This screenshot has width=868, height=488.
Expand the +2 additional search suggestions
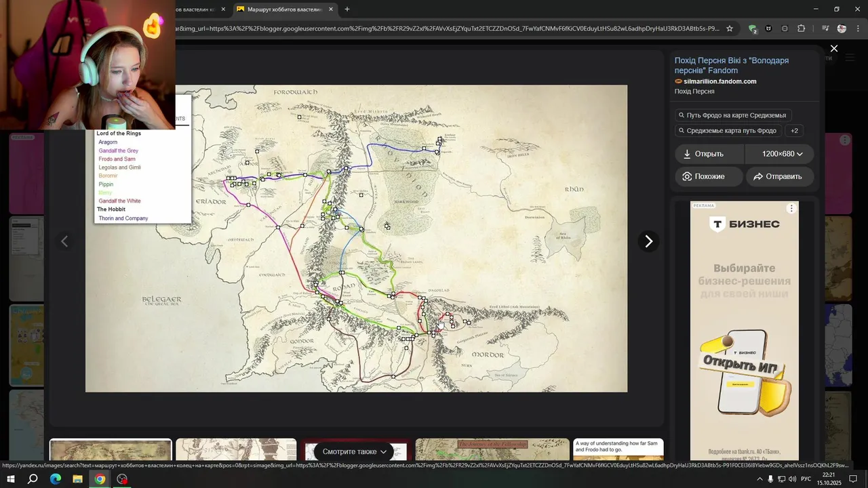(794, 131)
